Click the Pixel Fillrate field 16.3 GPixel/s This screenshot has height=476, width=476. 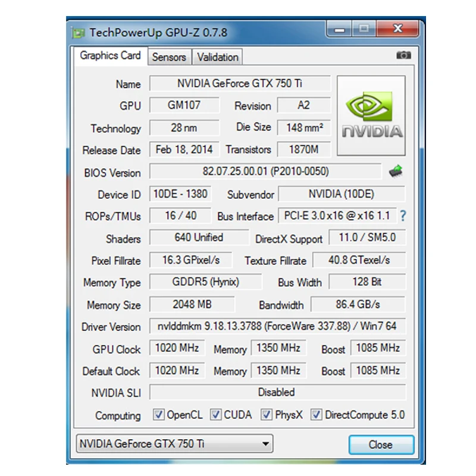tap(191, 260)
